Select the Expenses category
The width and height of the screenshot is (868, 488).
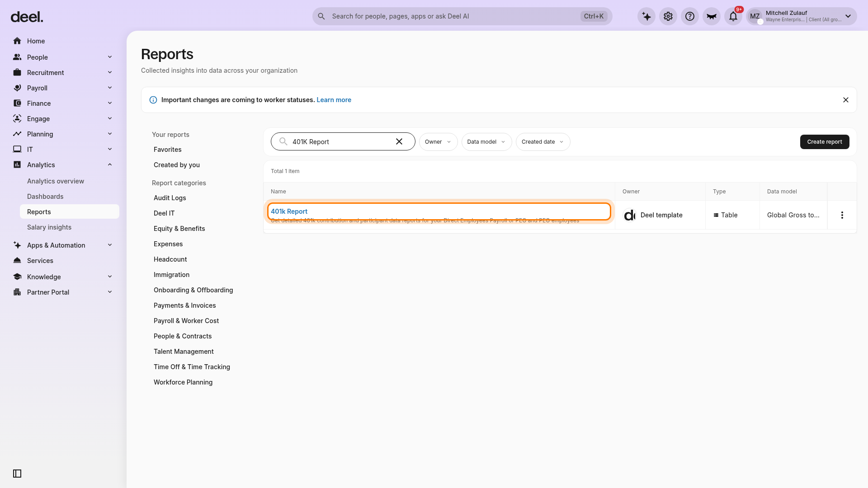pos(168,244)
